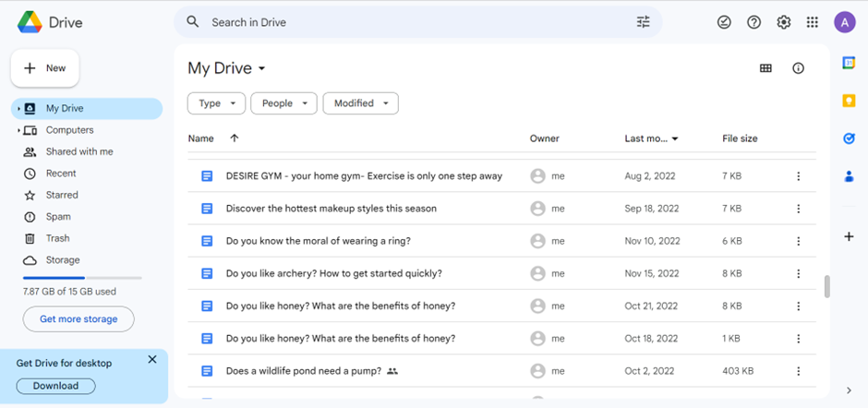Open the Trash section
The width and height of the screenshot is (868, 408).
pyautogui.click(x=57, y=238)
